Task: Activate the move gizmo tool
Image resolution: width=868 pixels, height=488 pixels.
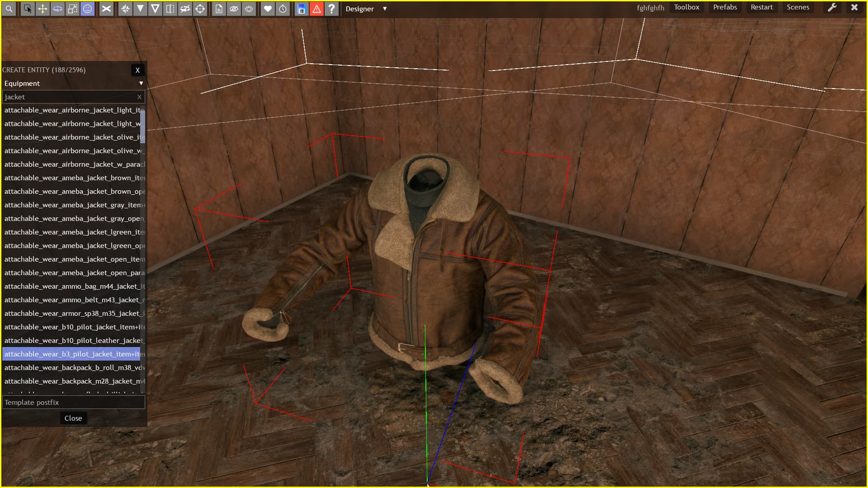Action: (42, 9)
